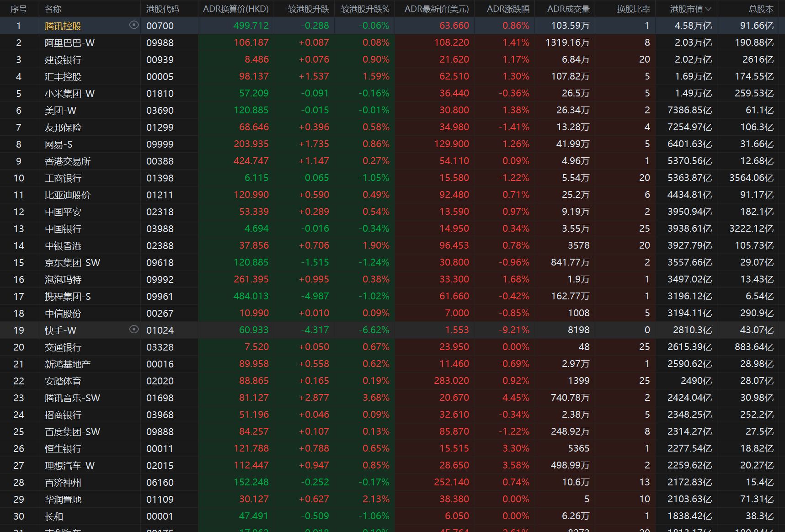Sort by ADR换算价(HKD) column header

pyautogui.click(x=236, y=9)
